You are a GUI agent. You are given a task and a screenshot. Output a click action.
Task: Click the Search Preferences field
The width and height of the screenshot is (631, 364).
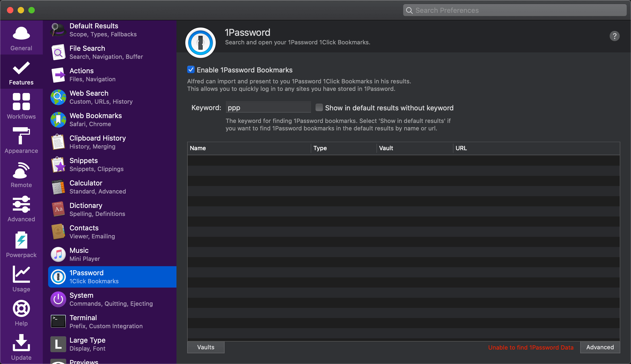click(x=515, y=10)
